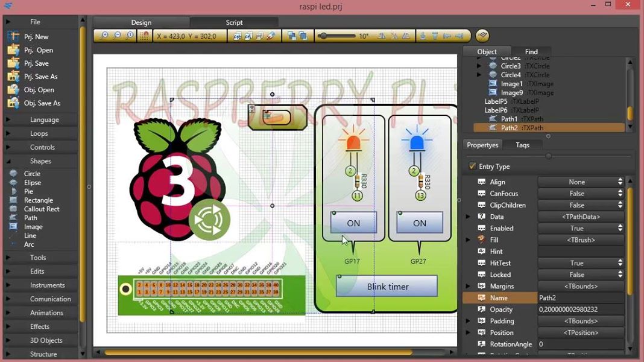
Task: Open the Propertyes tab
Action: point(482,145)
